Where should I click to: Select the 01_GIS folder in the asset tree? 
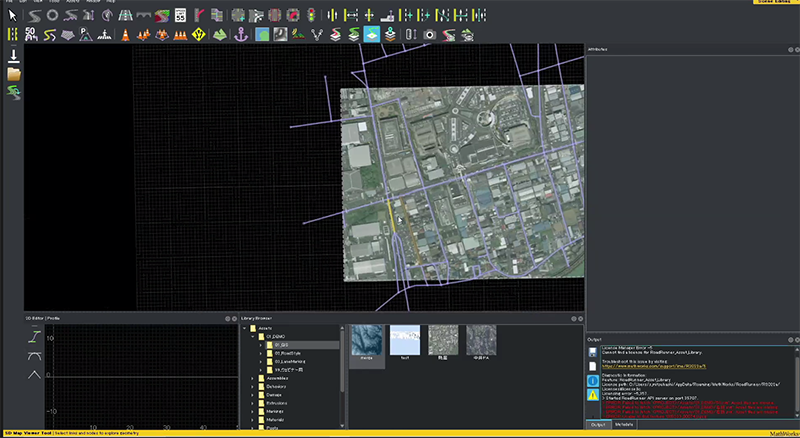coord(281,345)
